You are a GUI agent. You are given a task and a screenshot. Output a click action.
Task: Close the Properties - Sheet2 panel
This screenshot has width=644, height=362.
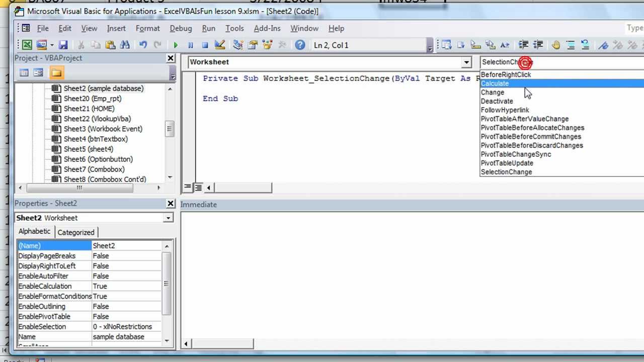170,204
